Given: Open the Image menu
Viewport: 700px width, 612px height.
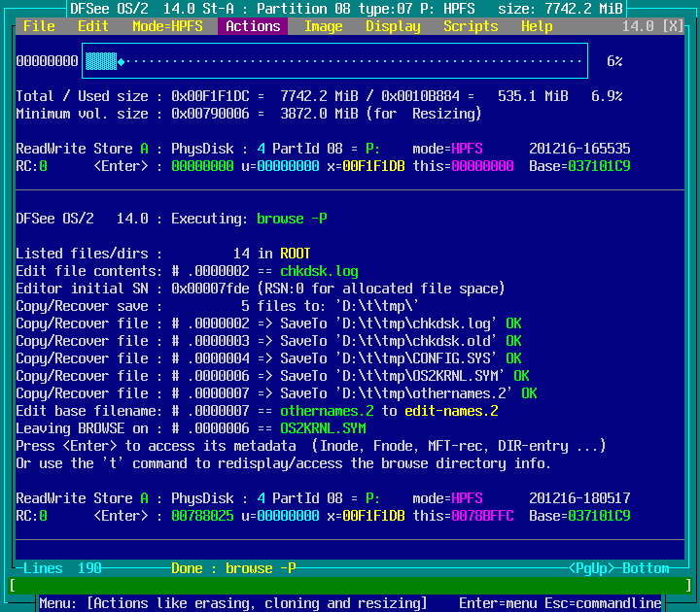Looking at the screenshot, I should [x=323, y=26].
